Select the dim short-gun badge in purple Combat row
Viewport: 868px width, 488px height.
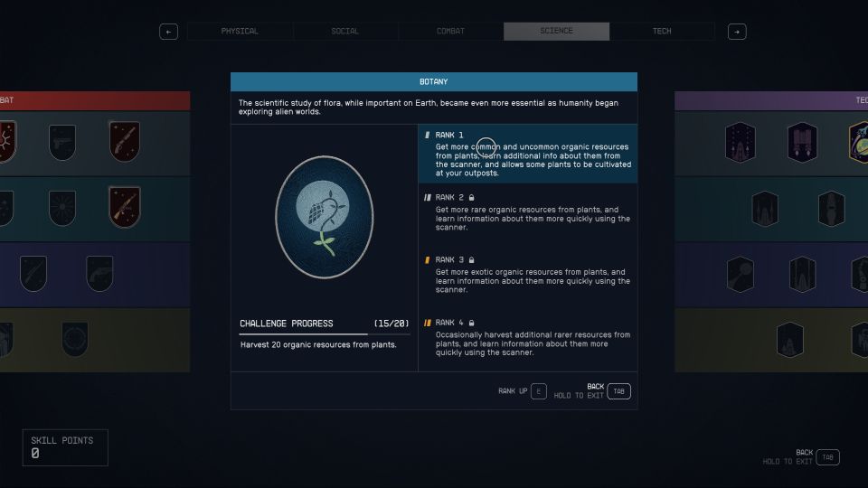click(99, 273)
